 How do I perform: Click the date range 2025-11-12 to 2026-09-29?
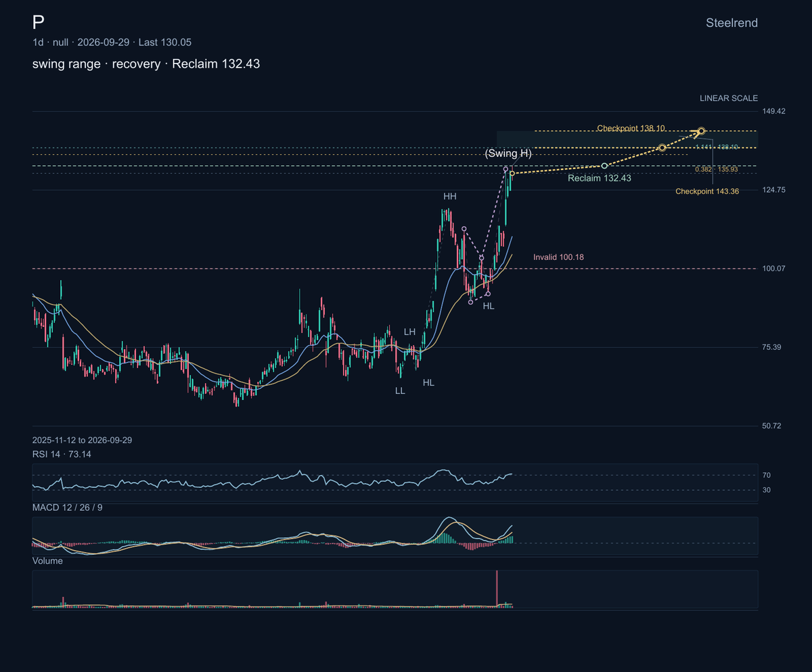coord(82,440)
